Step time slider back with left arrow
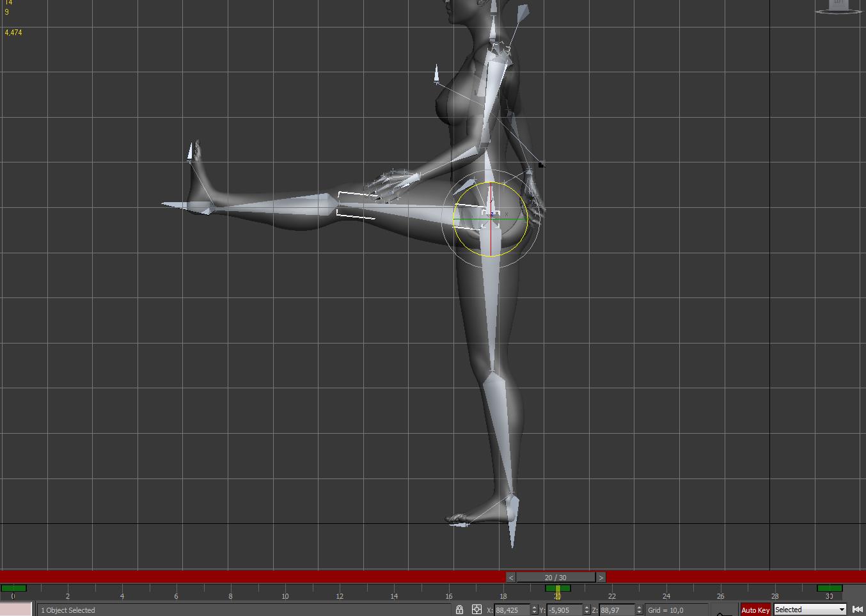The height and width of the screenshot is (616, 866). pos(510,577)
